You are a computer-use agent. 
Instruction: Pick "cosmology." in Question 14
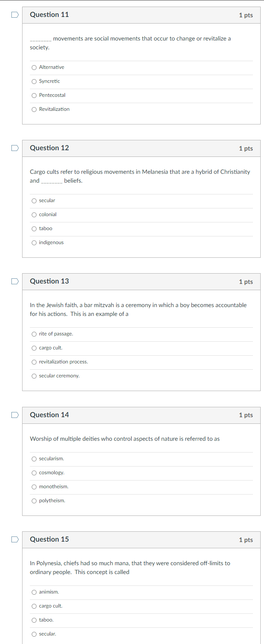tap(34, 473)
